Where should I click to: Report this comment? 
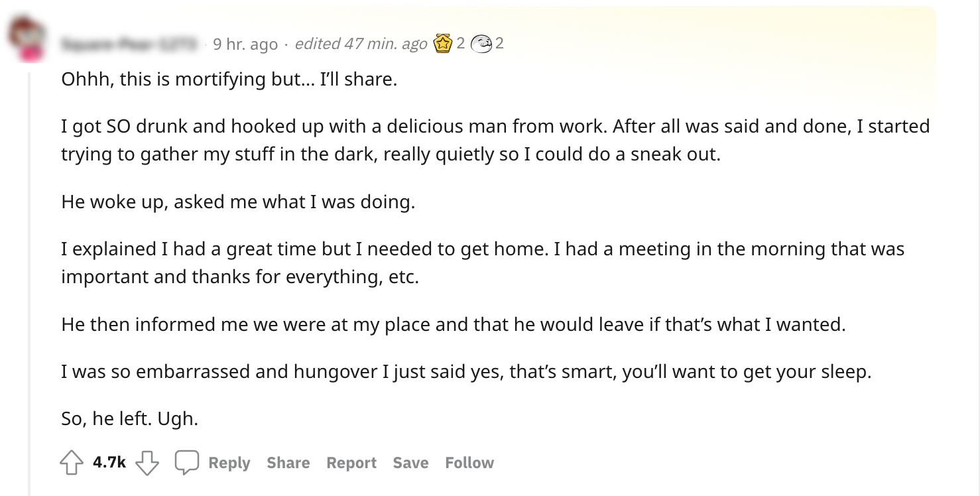coord(351,463)
